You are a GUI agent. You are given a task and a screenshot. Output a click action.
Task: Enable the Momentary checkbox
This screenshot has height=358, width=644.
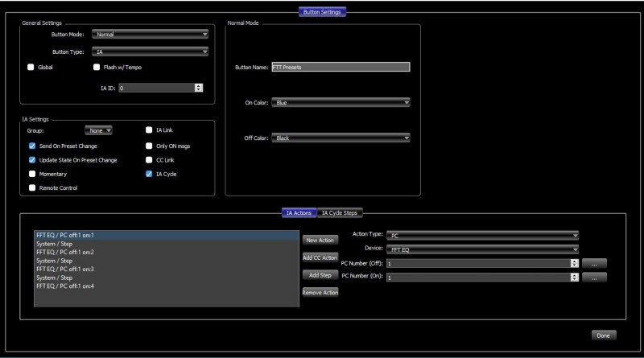(32, 174)
